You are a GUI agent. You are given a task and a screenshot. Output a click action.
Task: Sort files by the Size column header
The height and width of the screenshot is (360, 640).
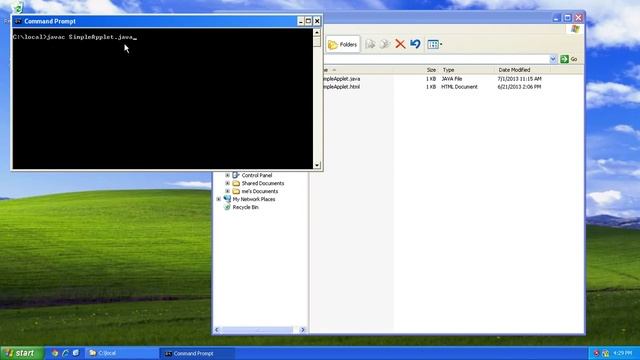pyautogui.click(x=431, y=70)
